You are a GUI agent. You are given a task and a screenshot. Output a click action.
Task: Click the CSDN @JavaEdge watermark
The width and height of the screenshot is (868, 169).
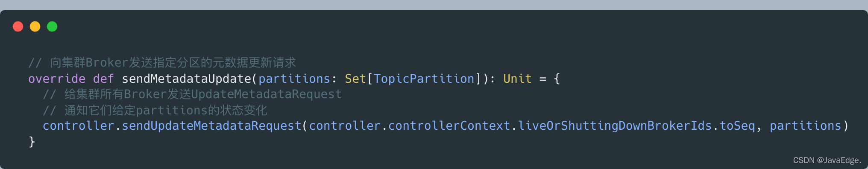tap(827, 160)
